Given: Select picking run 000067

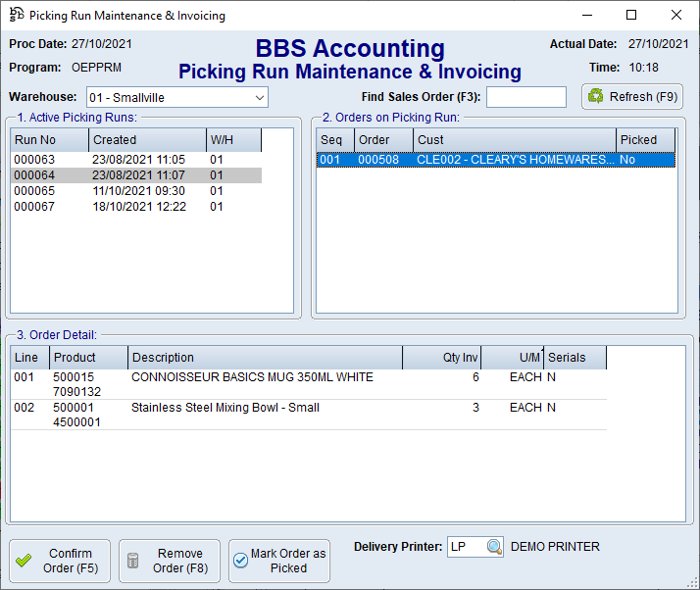Looking at the screenshot, I should coord(34,207).
